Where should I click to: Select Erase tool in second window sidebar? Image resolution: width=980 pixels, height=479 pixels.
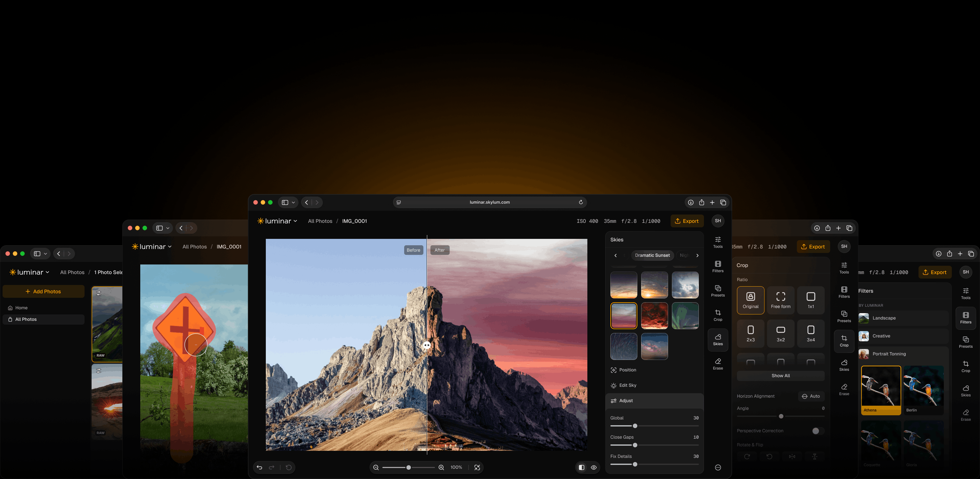(x=844, y=390)
